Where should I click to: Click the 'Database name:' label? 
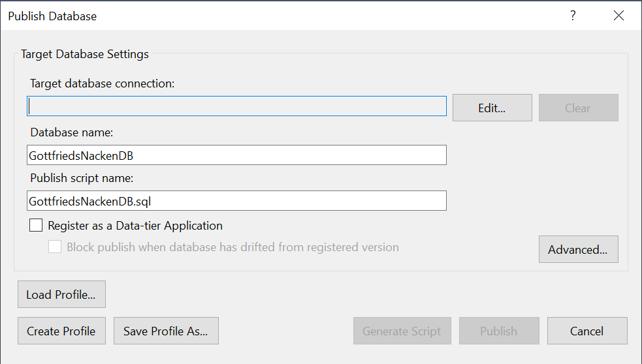click(72, 132)
